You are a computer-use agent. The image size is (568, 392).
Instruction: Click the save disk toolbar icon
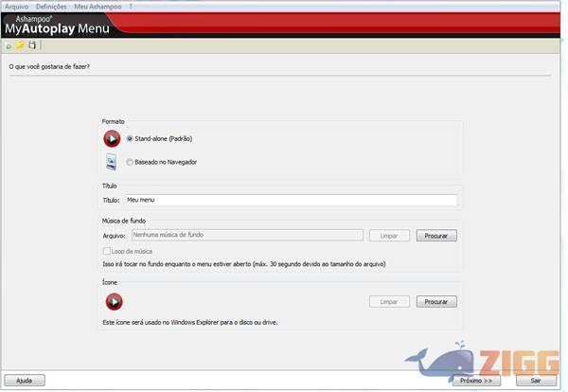(32, 45)
